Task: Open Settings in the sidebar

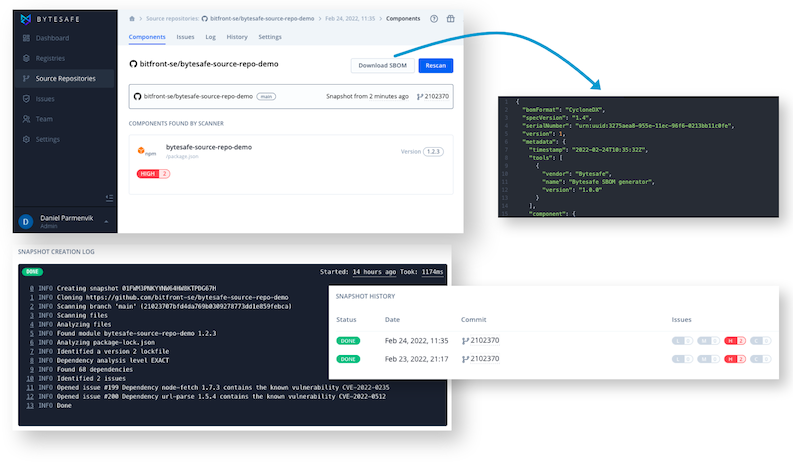Action: coord(48,139)
